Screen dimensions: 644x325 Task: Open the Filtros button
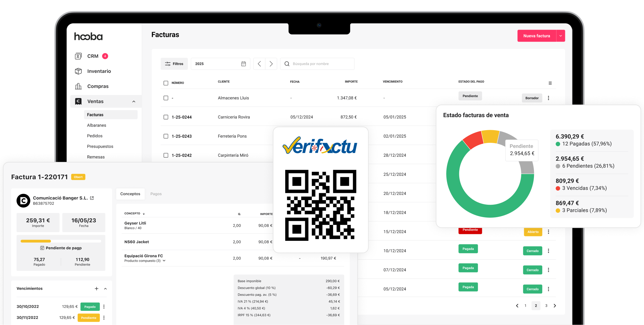[174, 64]
